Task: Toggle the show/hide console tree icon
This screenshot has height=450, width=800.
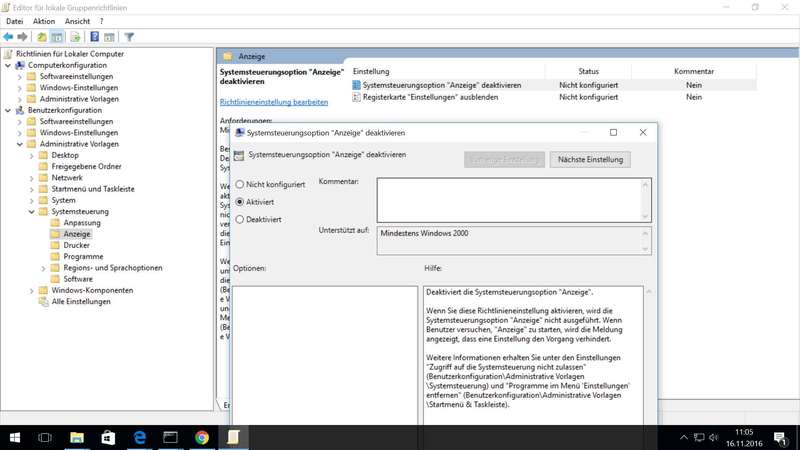Action: (57, 37)
